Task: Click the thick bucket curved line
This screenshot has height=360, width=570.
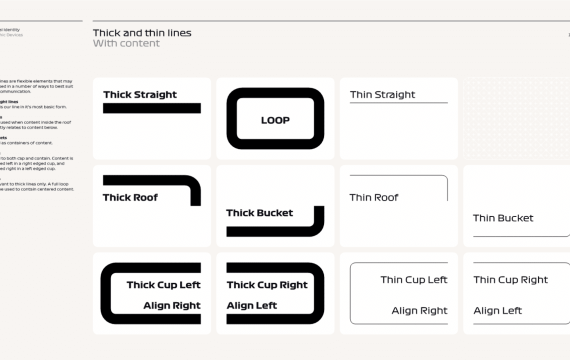Action: coord(275,221)
